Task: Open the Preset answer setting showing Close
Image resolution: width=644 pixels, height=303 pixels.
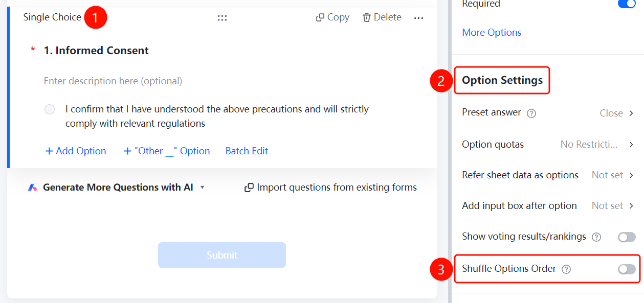Action: click(548, 113)
